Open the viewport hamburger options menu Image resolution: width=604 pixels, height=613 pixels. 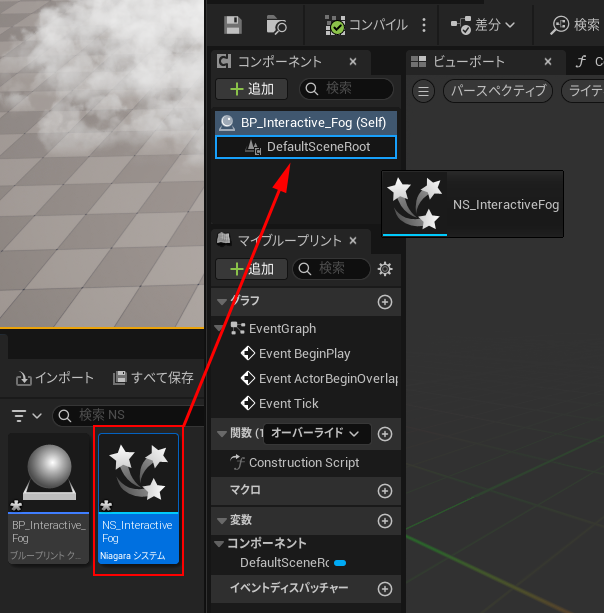[424, 91]
